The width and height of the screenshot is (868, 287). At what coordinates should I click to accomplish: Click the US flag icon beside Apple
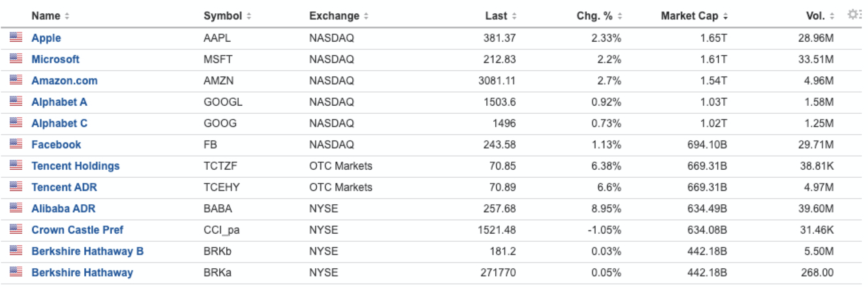click(x=16, y=37)
